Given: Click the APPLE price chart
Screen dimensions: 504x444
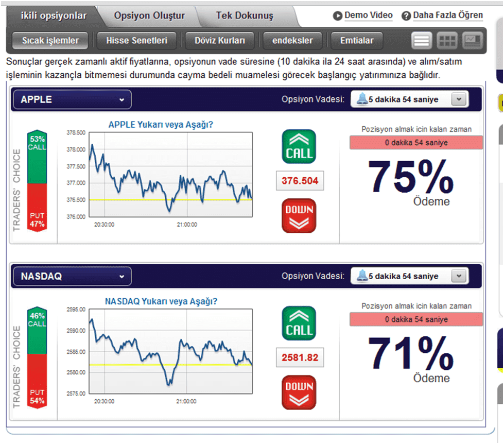Looking at the screenshot, I should tap(171, 175).
